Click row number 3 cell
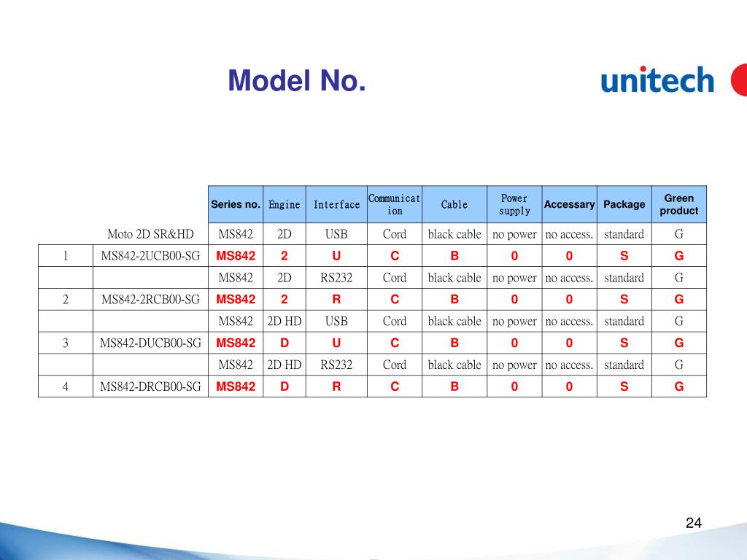747x560 pixels. pos(66,343)
